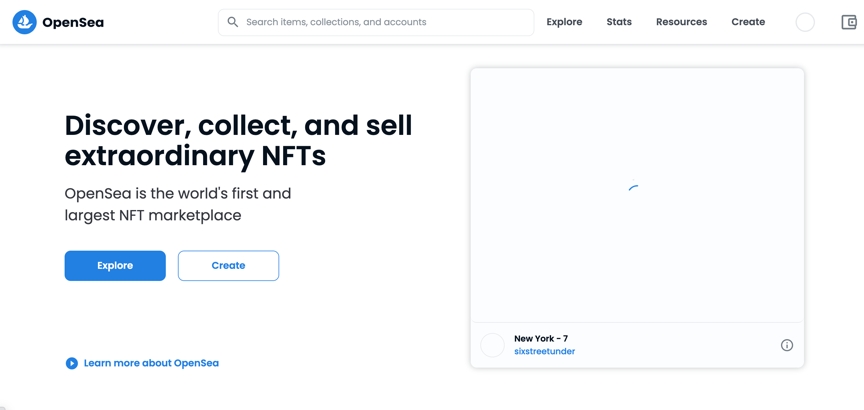The image size is (864, 410).
Task: Open the Stats menu in navigation bar
Action: (x=619, y=22)
